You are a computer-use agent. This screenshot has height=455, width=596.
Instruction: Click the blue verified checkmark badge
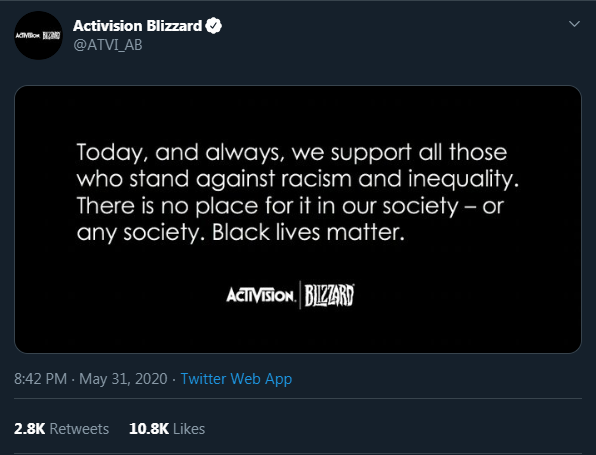pos(214,26)
